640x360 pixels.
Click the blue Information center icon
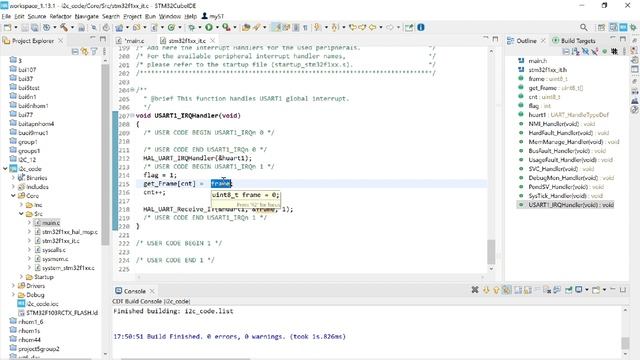pyautogui.click(x=421, y=27)
